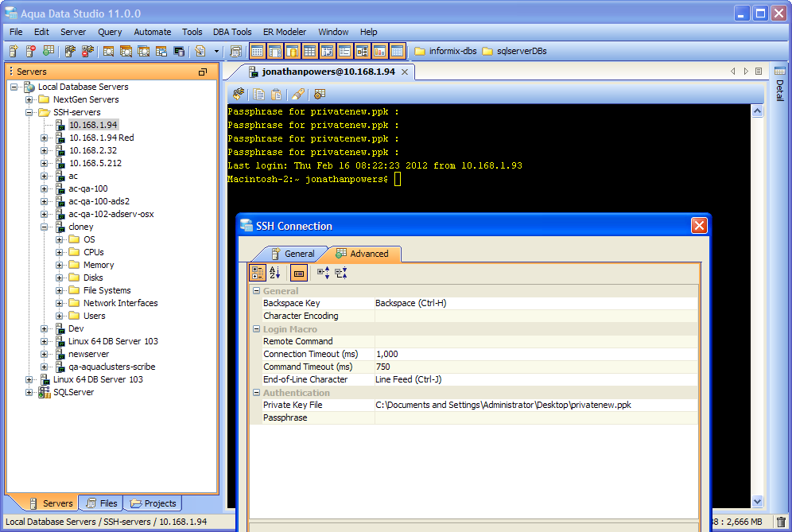792x532 pixels.
Task: Select the newserver tree item
Action: [x=88, y=354]
